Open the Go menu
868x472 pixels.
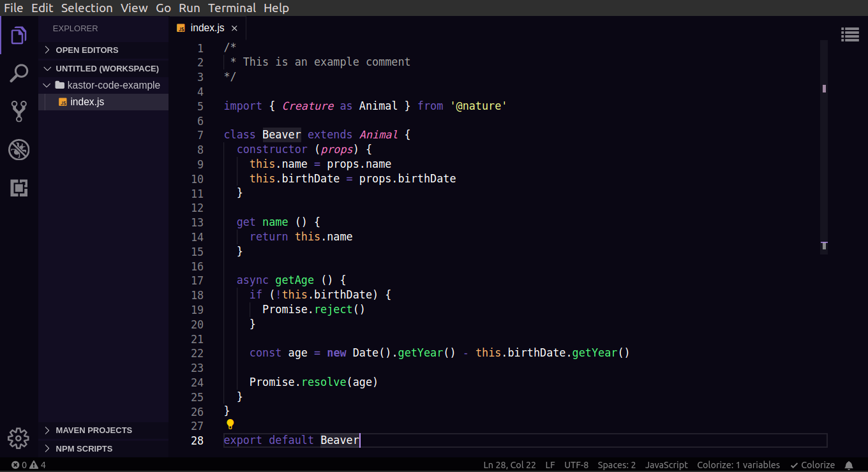pyautogui.click(x=163, y=8)
